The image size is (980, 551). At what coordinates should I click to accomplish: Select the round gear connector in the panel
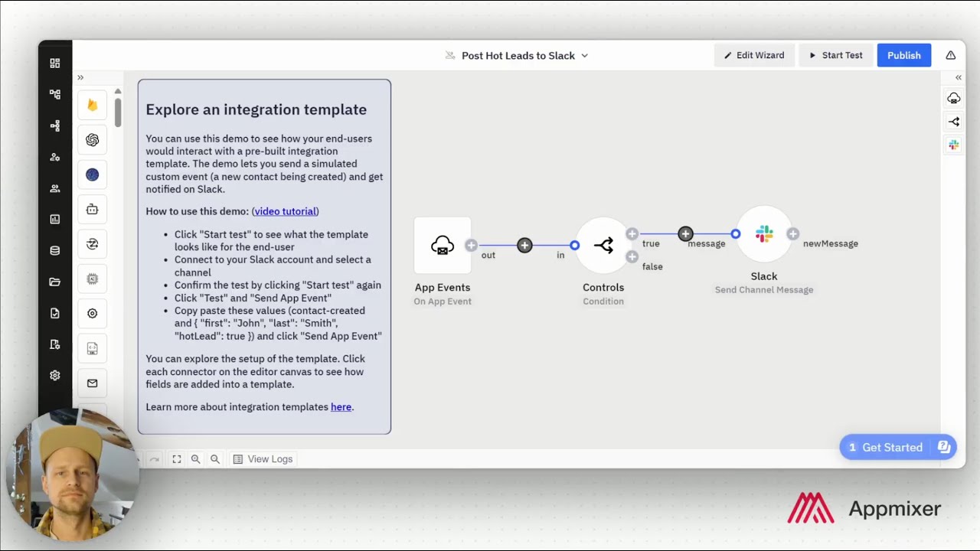tap(93, 314)
